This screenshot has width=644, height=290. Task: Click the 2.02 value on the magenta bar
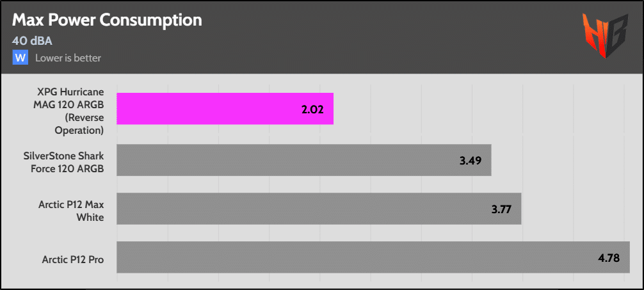(x=312, y=109)
